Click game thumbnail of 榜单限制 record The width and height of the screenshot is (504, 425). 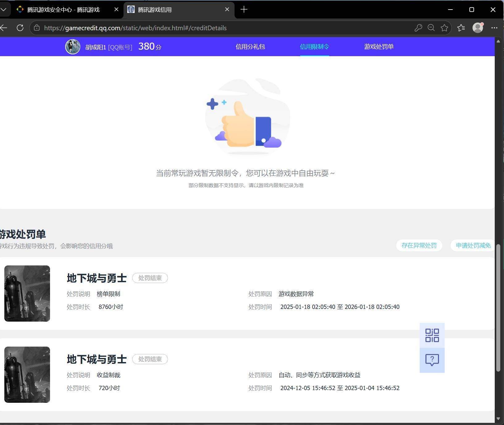(x=27, y=294)
